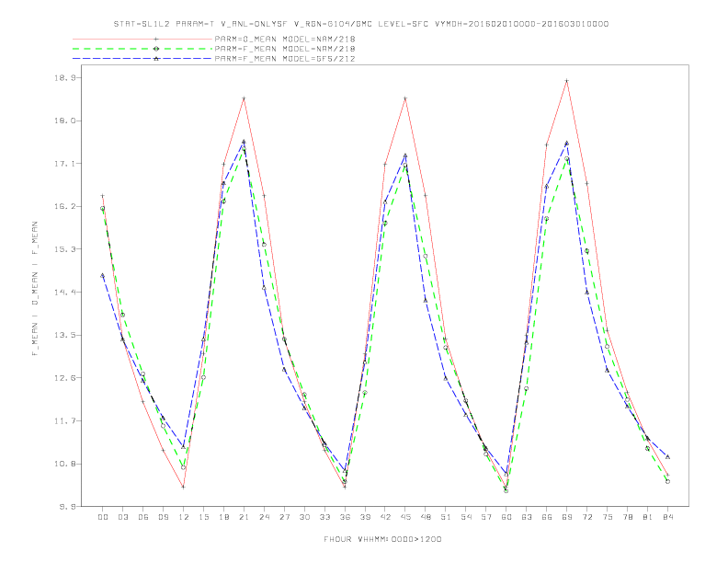This screenshot has height=563, width=728.
Task: Click x-axis forecast hour label 33
Action: (x=324, y=517)
